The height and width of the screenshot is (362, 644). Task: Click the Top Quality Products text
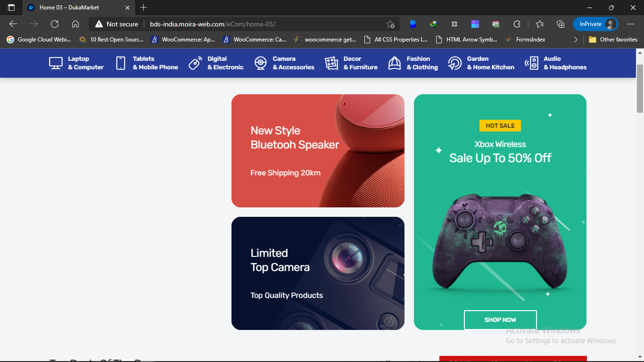(287, 296)
